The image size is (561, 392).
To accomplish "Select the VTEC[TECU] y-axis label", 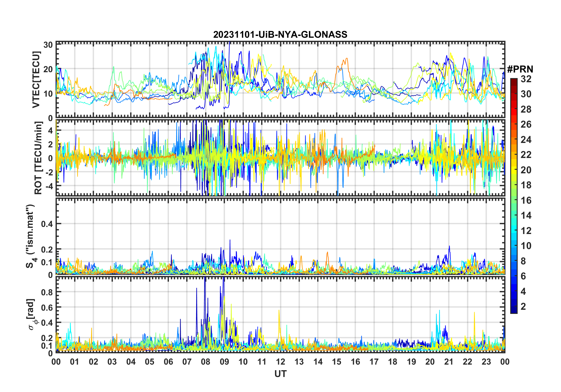I will pos(36,80).
